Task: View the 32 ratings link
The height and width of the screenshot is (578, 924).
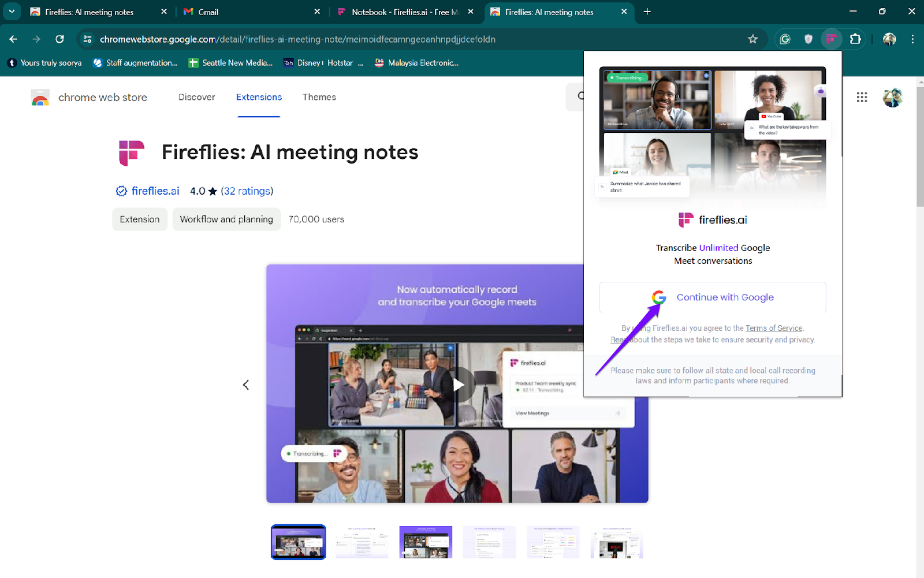Action: [x=247, y=191]
